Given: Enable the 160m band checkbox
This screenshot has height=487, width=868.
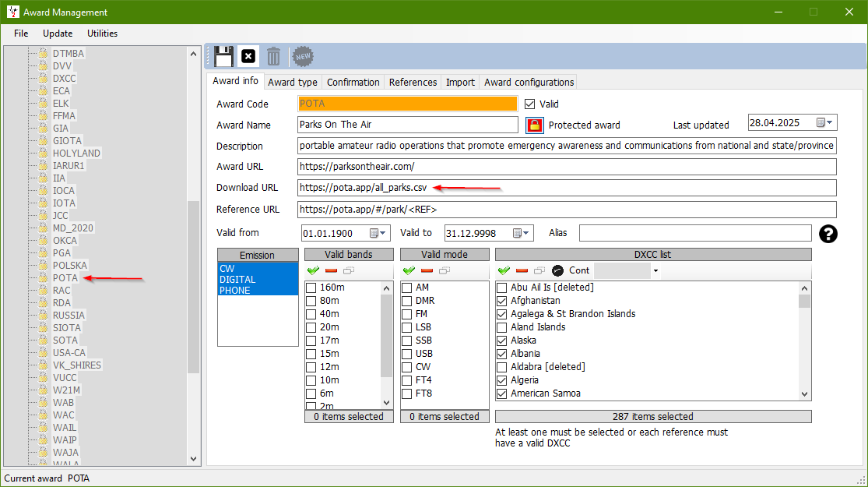Looking at the screenshot, I should click(311, 288).
